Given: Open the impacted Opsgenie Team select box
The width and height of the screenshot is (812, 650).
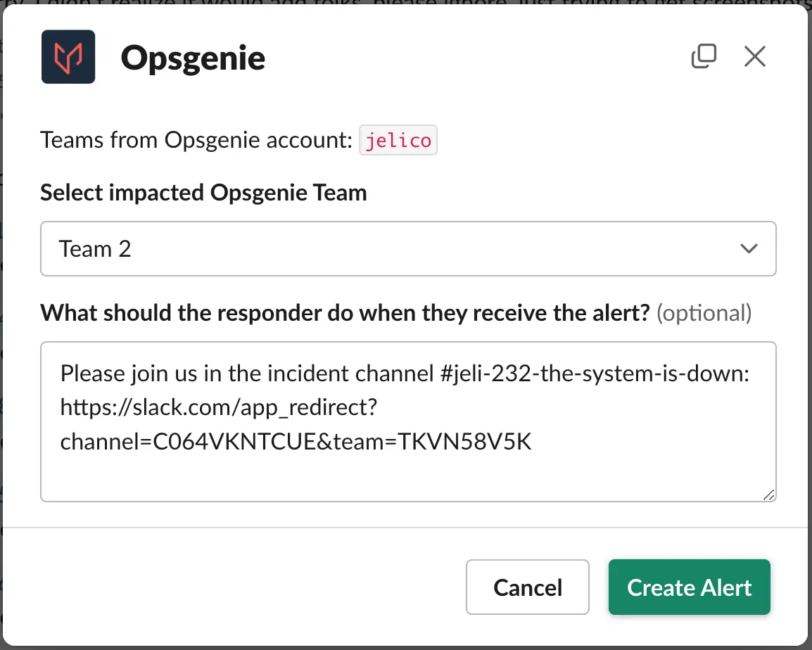Looking at the screenshot, I should 408,248.
